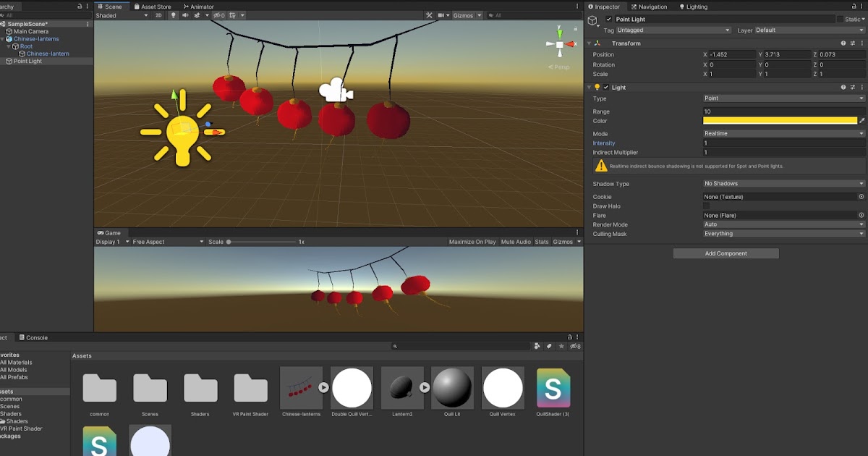Click the Light Color swatch
This screenshot has width=868, height=456.
tap(780, 121)
